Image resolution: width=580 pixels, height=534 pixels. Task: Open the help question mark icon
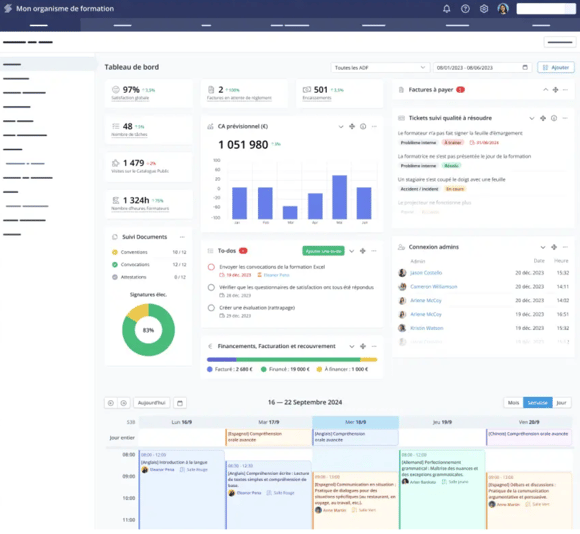click(465, 9)
